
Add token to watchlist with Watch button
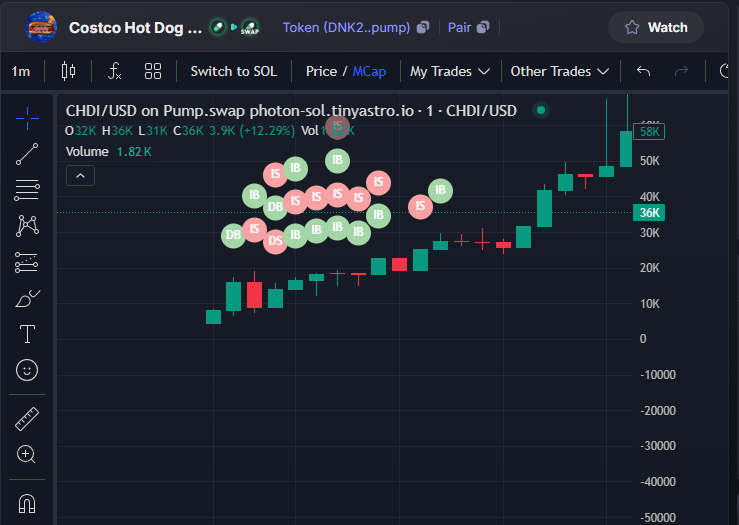click(x=656, y=27)
